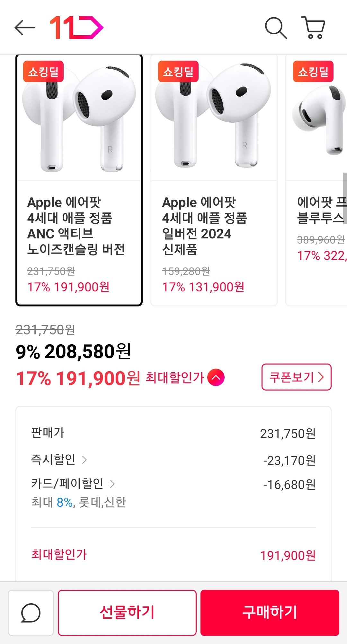Tap the chat inquiry bubble icon
Screen dimensions: 347x644
(x=31, y=613)
